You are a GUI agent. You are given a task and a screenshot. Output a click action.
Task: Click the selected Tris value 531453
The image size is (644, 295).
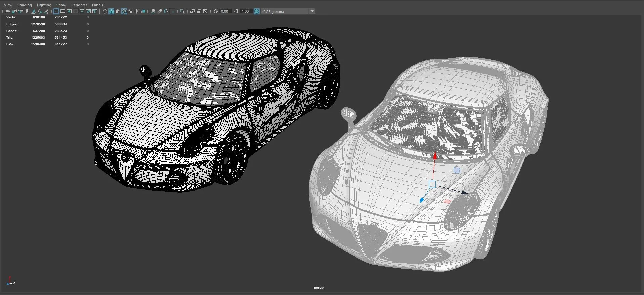[x=60, y=38]
